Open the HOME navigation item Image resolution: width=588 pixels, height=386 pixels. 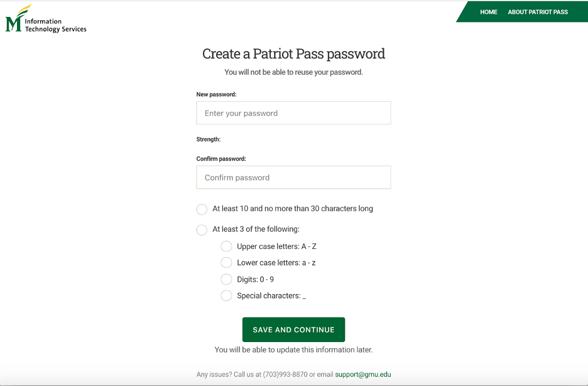pos(488,12)
